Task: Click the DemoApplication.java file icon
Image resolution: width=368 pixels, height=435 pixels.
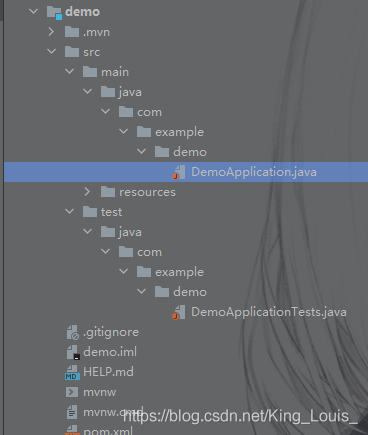Action: (x=179, y=172)
